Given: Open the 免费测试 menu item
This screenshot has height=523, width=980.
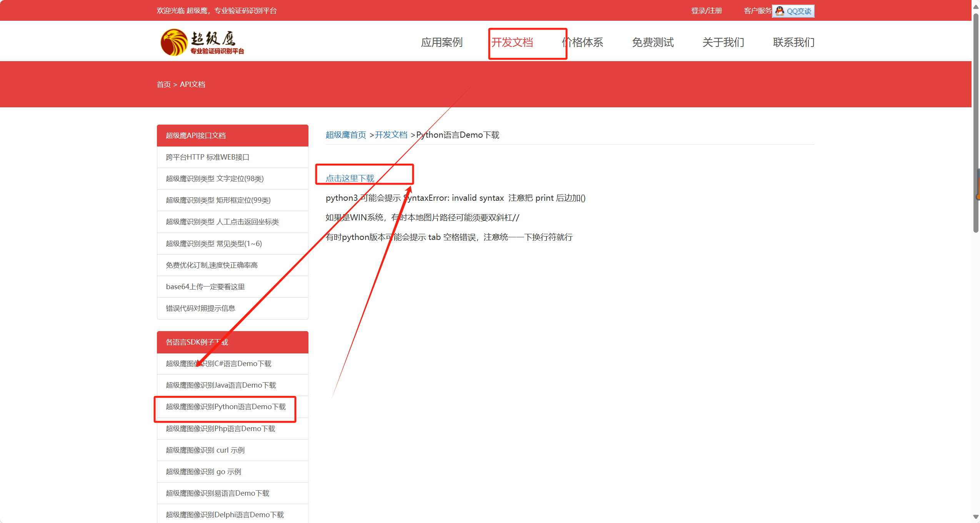Looking at the screenshot, I should 653,42.
